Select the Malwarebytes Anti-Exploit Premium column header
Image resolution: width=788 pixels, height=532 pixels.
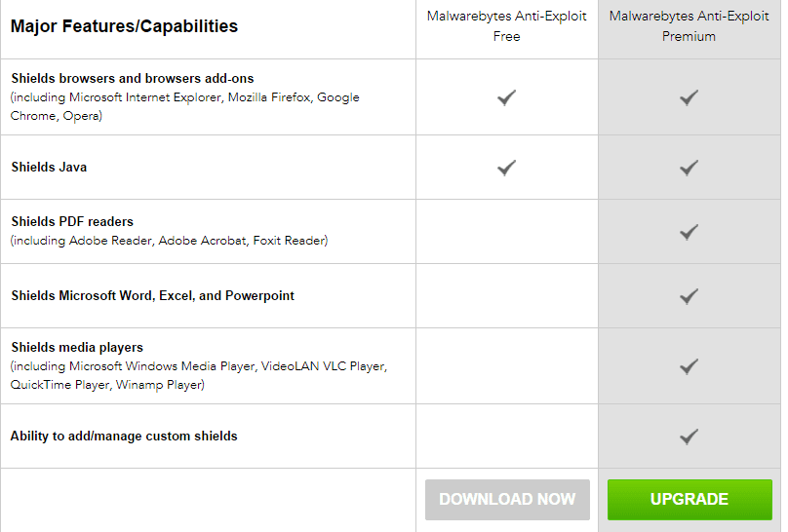(x=689, y=26)
